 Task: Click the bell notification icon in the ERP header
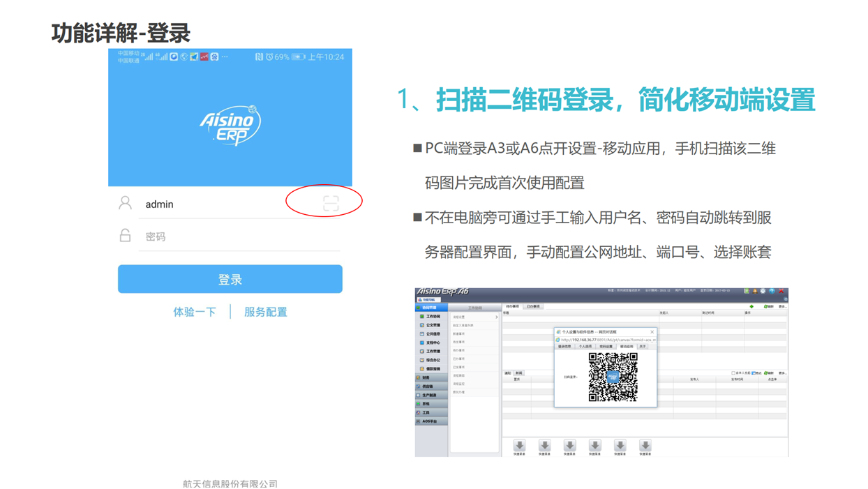755,291
